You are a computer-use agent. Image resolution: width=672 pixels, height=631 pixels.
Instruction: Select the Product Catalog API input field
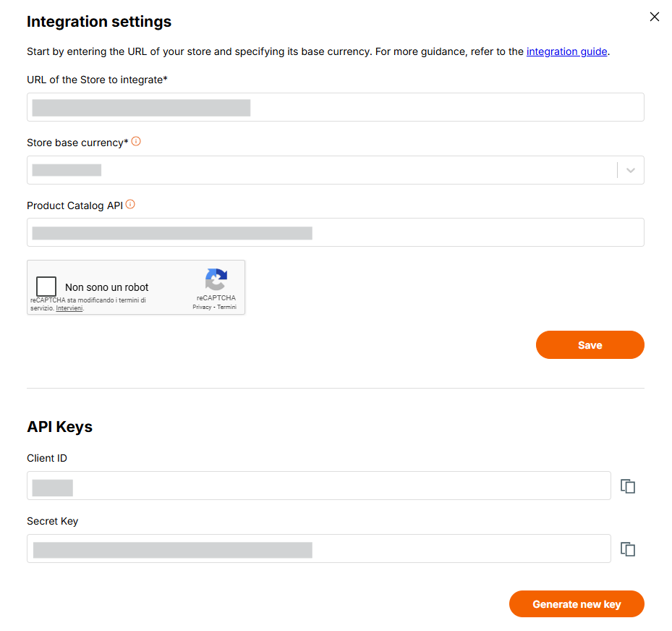coord(336,232)
